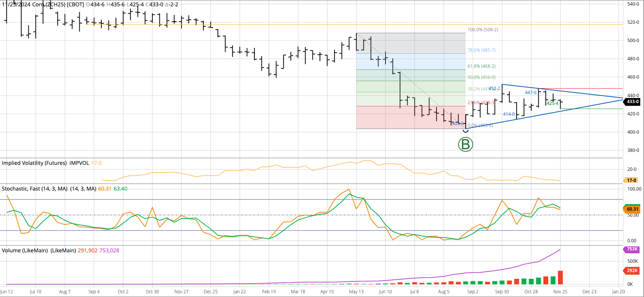The width and height of the screenshot is (644, 297).
Task: Click the green circled B marker
Action: (465, 144)
